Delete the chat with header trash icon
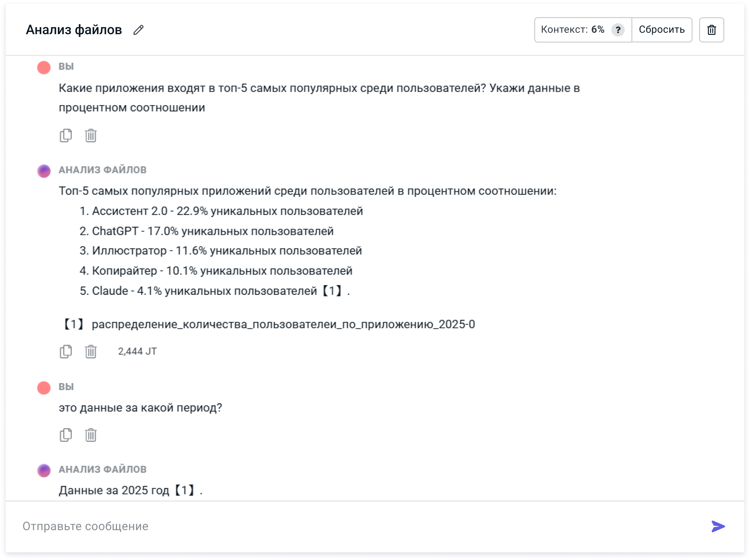 click(x=711, y=30)
